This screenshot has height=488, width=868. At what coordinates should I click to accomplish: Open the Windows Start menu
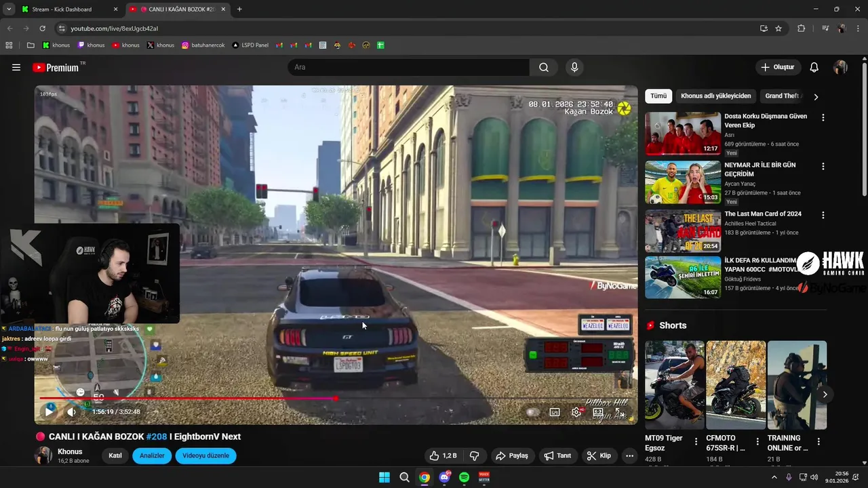click(x=384, y=477)
